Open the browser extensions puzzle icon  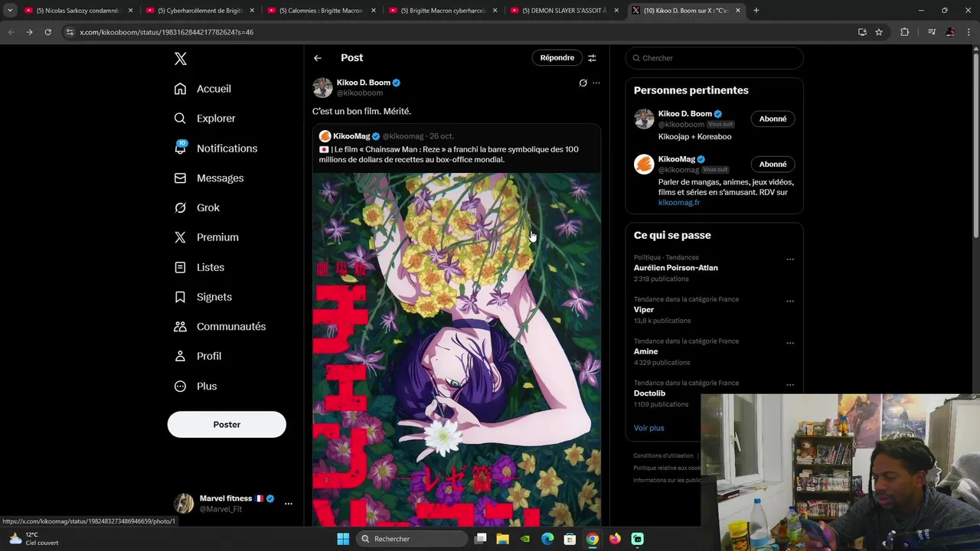pyautogui.click(x=904, y=32)
